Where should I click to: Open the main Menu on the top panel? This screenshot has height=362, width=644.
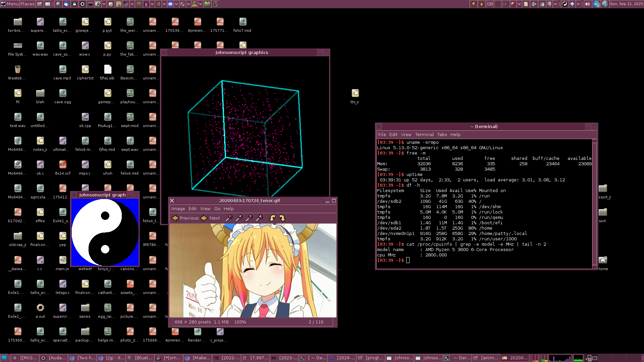(10, 4)
